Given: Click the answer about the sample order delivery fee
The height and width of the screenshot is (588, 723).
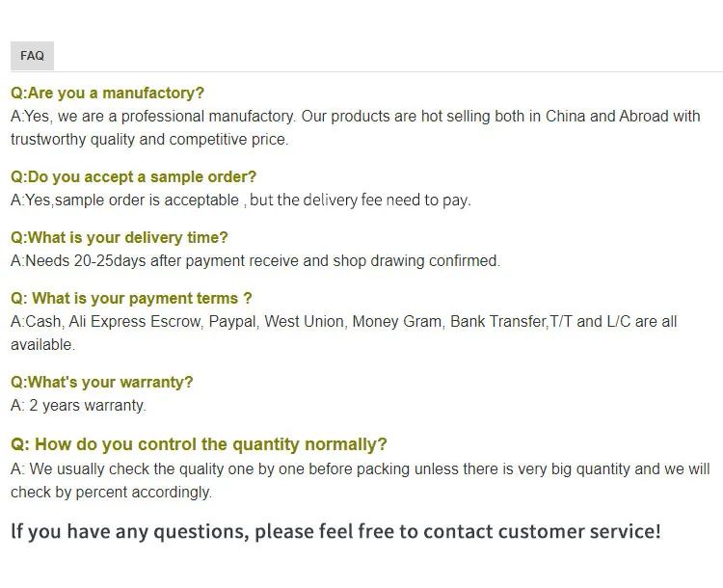Looking at the screenshot, I should tap(240, 200).
